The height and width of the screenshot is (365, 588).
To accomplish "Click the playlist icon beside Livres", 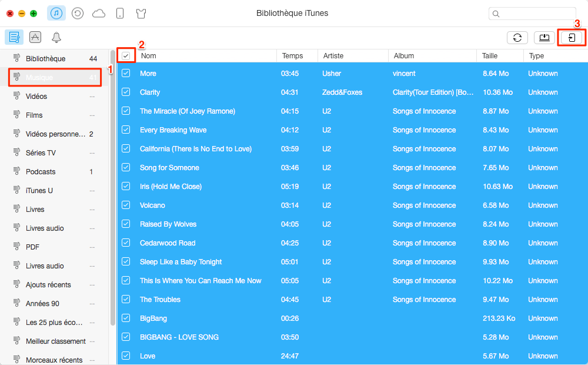I will [x=16, y=208].
